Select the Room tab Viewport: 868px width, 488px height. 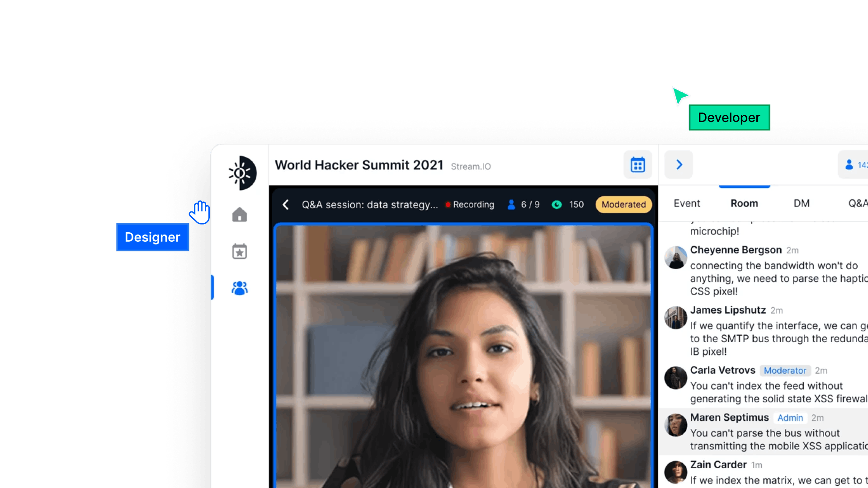pyautogui.click(x=744, y=204)
